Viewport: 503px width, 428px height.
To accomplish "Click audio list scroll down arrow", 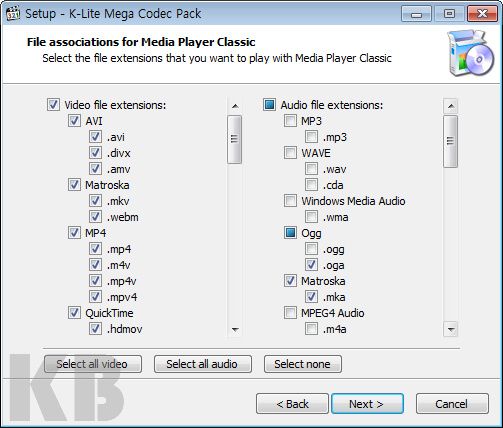I will (x=451, y=330).
